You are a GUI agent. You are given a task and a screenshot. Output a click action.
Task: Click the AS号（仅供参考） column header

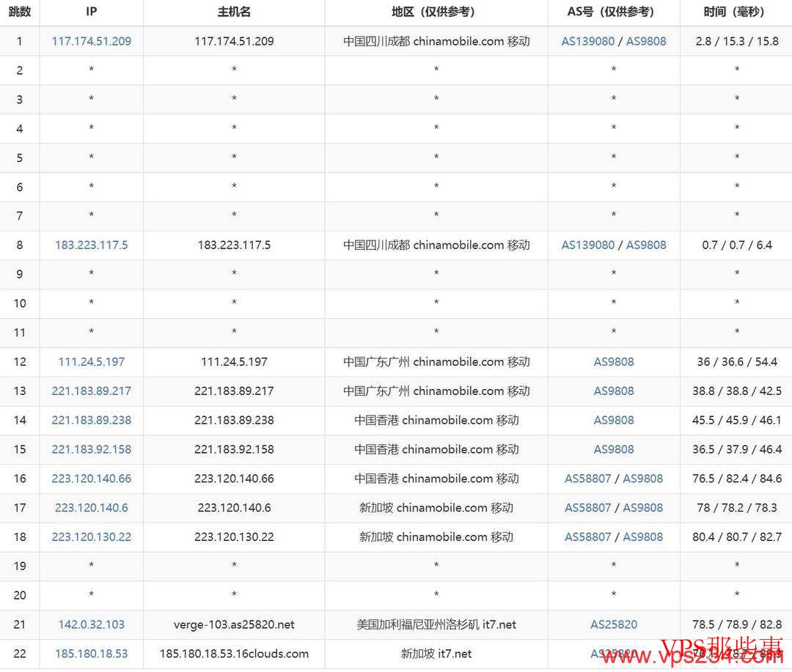(x=614, y=12)
